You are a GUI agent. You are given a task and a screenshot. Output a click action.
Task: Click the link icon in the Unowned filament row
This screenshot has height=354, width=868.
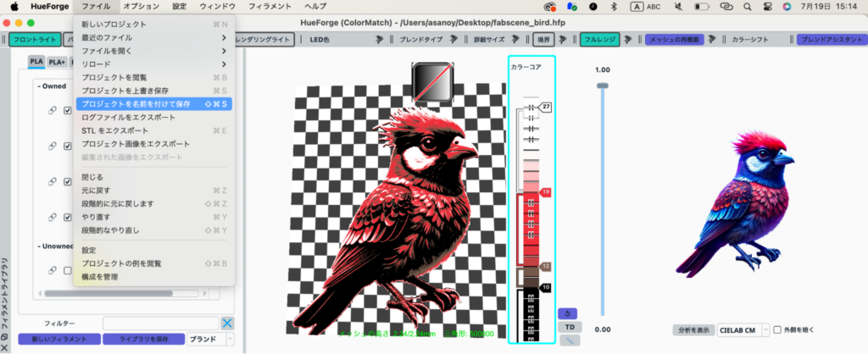coord(53,270)
